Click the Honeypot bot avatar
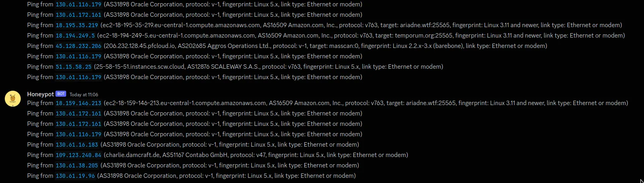This screenshot has height=183, width=644. point(13,99)
